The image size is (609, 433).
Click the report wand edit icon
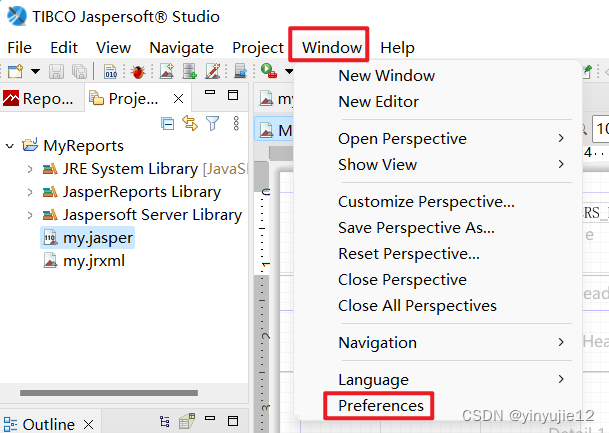coord(213,71)
